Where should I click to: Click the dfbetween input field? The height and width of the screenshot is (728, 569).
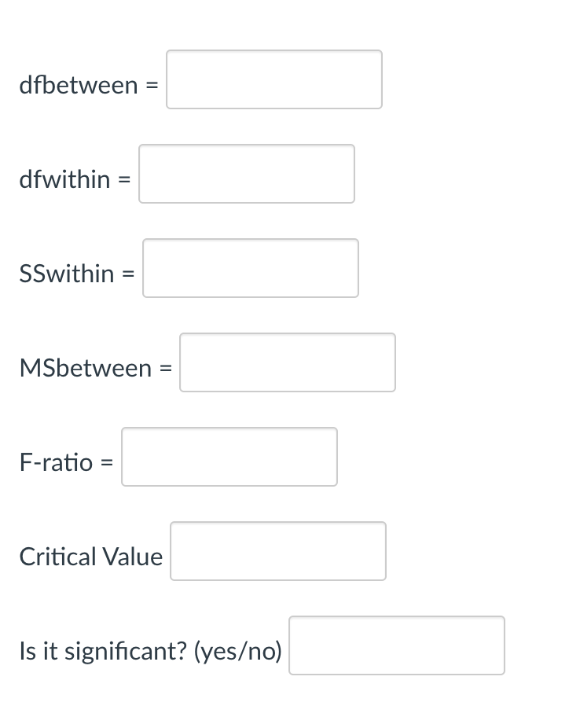click(273, 79)
